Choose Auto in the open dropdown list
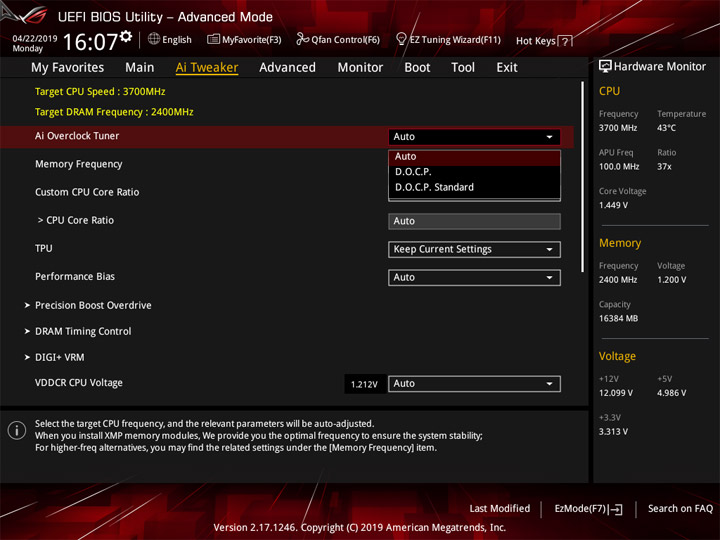This screenshot has height=540, width=720. click(474, 157)
